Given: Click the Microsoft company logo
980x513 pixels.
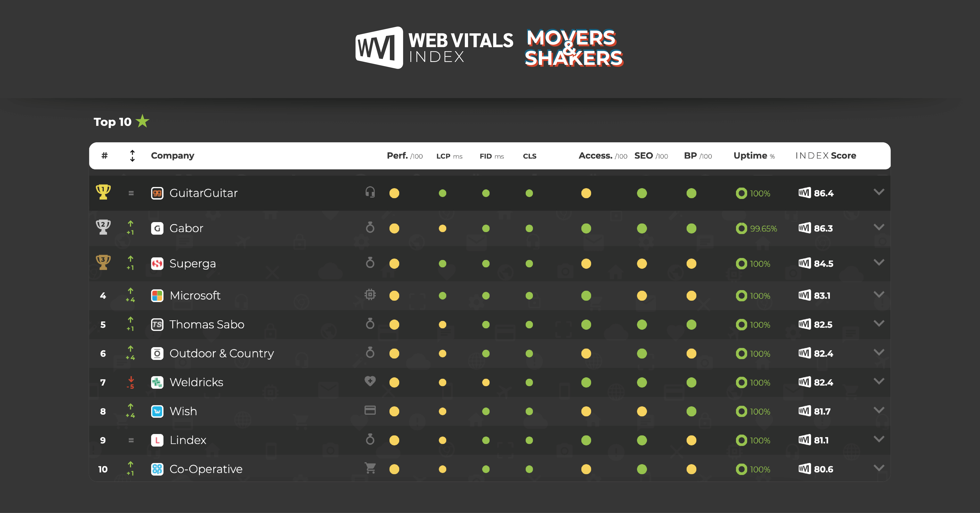Looking at the screenshot, I should tap(157, 296).
